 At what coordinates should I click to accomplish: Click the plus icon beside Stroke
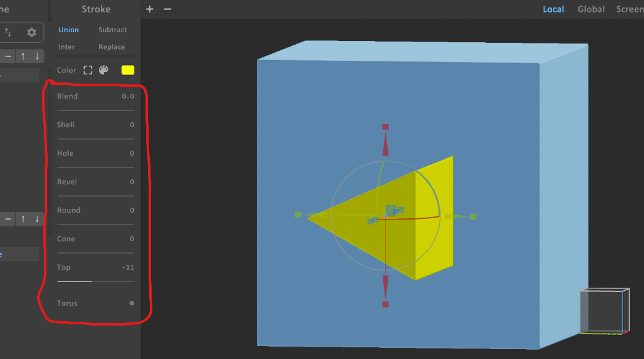tap(149, 9)
